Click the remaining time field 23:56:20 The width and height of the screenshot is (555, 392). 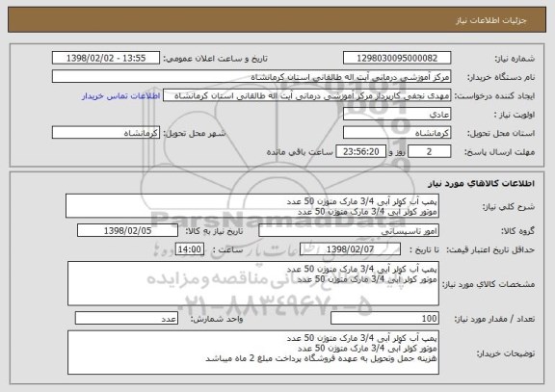[x=360, y=152]
